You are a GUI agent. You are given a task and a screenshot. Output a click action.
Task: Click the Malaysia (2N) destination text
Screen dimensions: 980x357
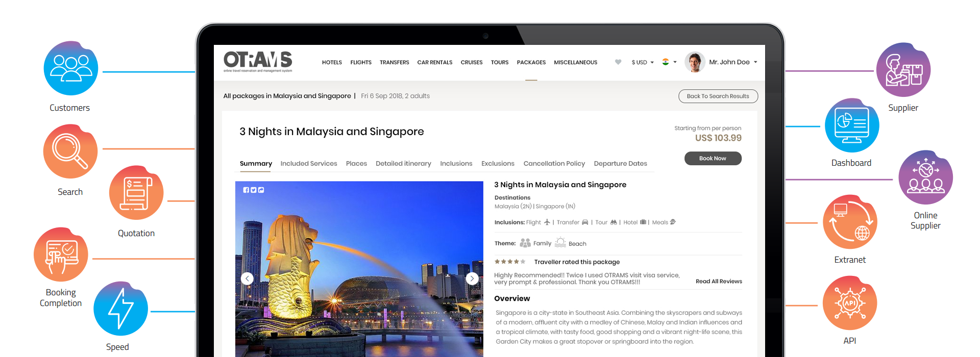pos(513,207)
